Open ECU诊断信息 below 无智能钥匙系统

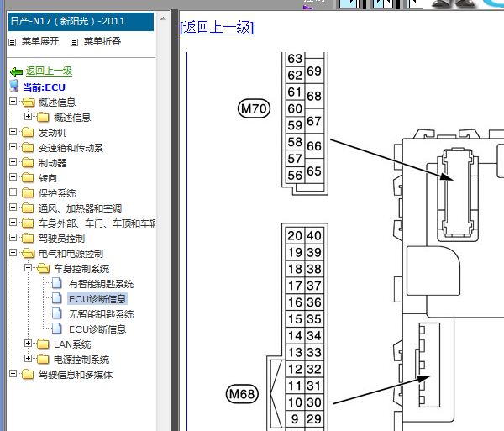tap(97, 329)
